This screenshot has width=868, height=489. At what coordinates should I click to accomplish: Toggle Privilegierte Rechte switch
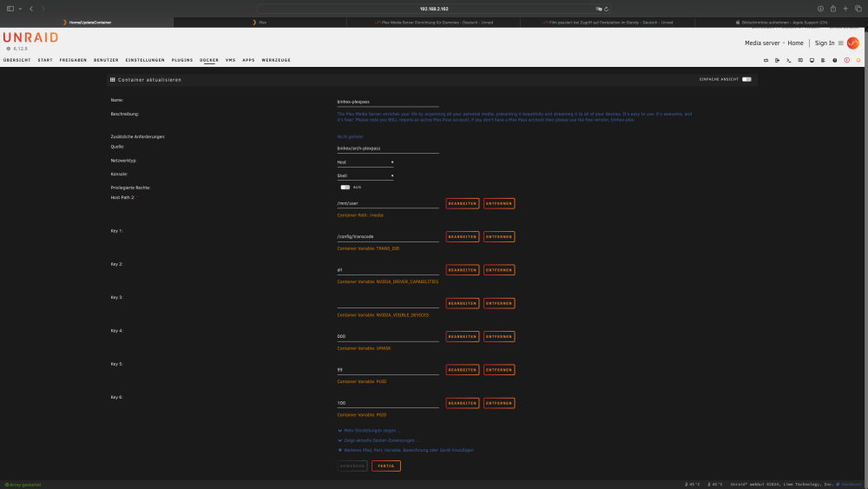pyautogui.click(x=345, y=188)
